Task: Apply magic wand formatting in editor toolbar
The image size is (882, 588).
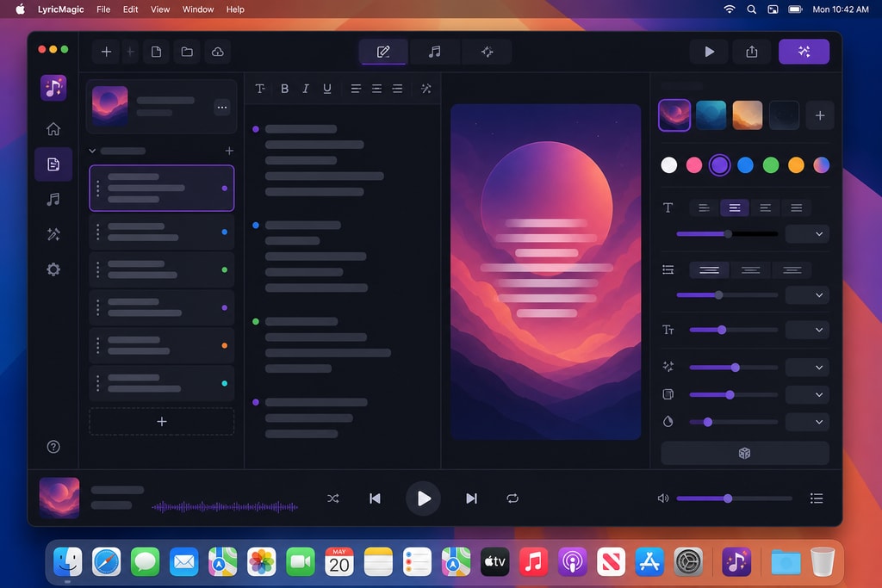Action: pyautogui.click(x=425, y=89)
